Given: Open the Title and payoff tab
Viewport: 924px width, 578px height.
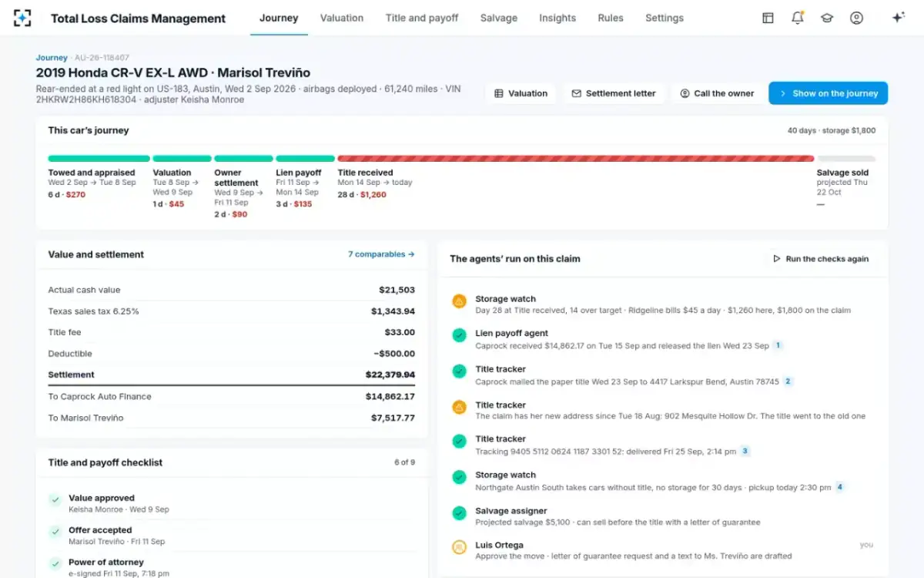Looking at the screenshot, I should (x=422, y=18).
